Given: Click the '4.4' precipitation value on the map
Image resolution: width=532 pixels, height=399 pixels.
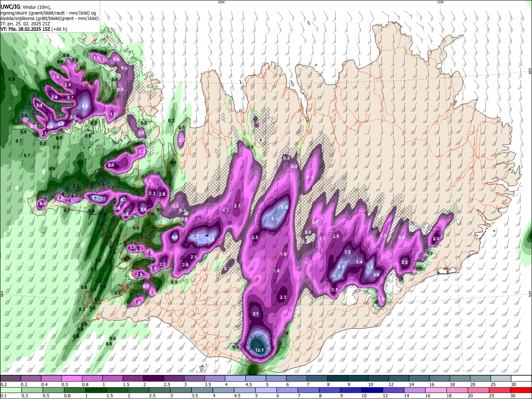Looking at the screenshot, I should coord(175,237).
